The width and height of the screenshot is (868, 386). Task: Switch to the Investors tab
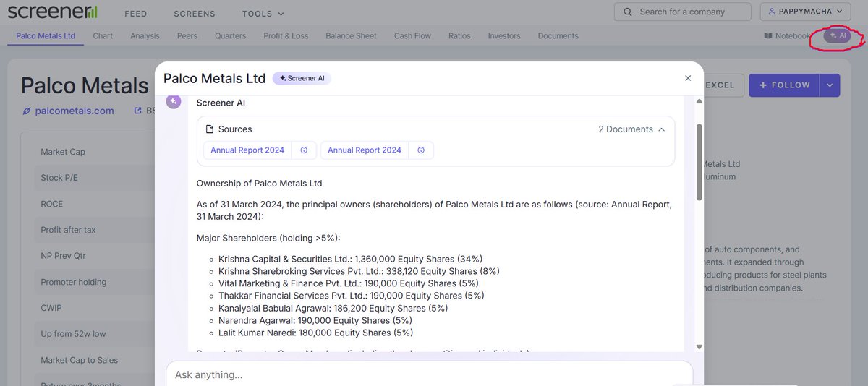coord(504,35)
